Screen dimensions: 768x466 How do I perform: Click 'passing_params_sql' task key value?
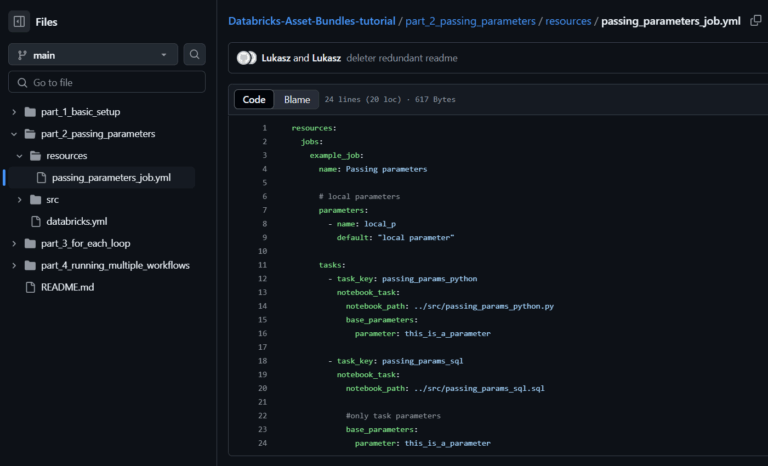[423, 361]
